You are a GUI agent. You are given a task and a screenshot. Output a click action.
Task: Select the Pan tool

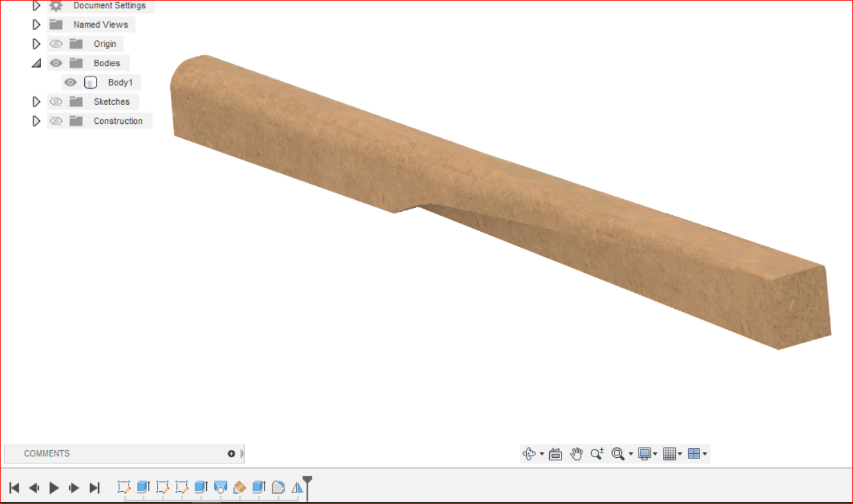(576, 453)
